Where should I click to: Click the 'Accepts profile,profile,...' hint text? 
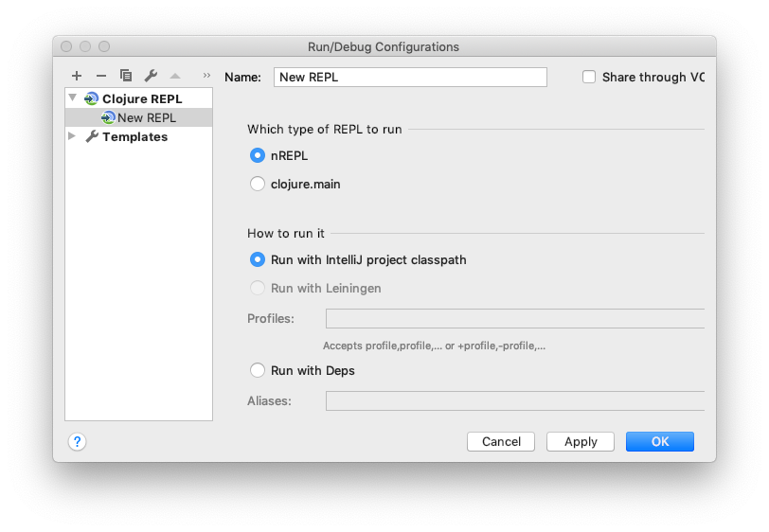click(x=434, y=346)
